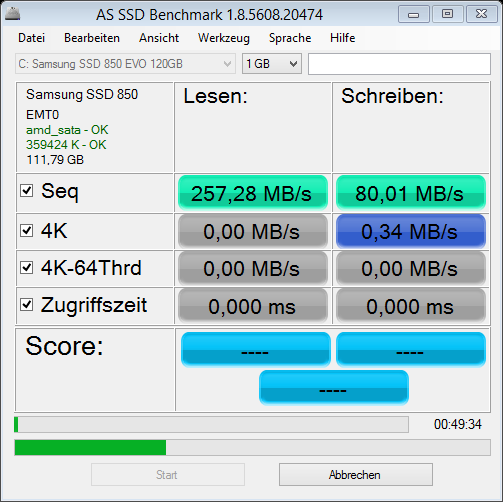Open the Datei menu
The image size is (503, 502).
[x=31, y=38]
